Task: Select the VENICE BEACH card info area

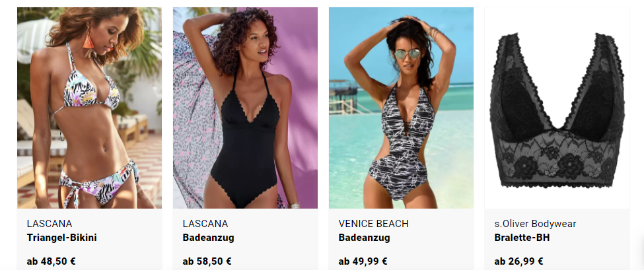Action: (401, 239)
